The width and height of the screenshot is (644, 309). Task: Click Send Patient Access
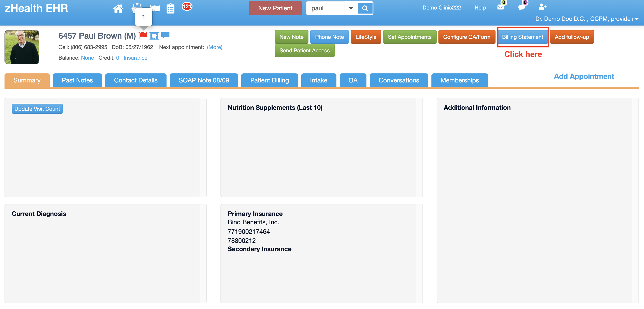(304, 51)
